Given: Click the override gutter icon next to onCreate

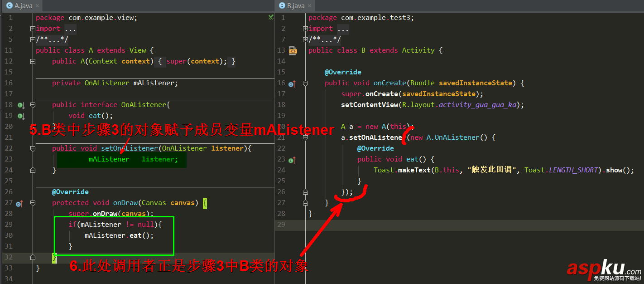Looking at the screenshot, I should [x=292, y=83].
